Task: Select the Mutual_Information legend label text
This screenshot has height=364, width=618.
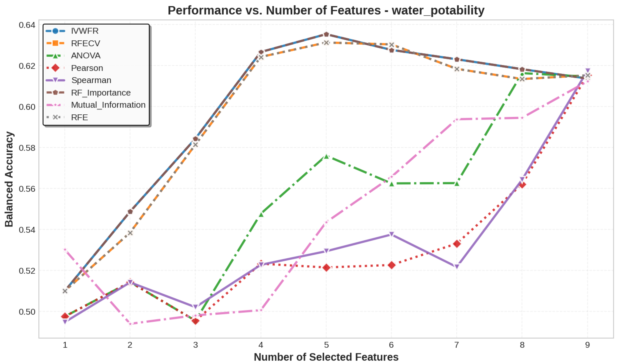Action: pyautogui.click(x=108, y=105)
